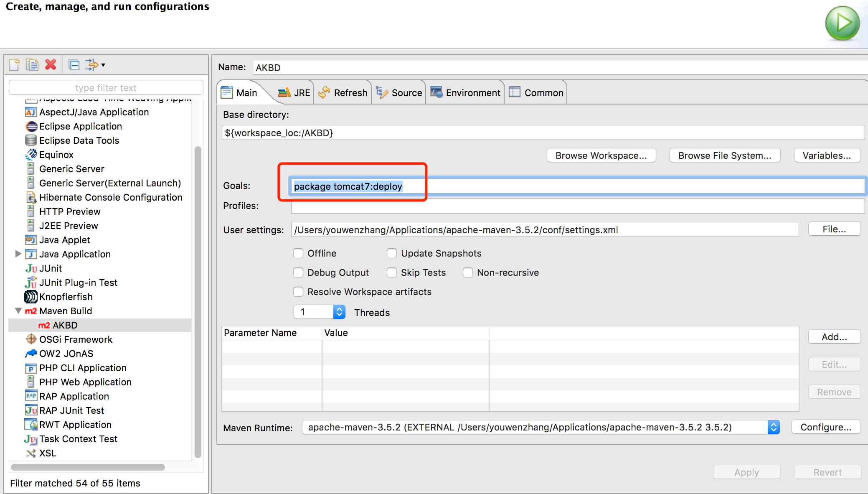Select the Knopflerfish configuration type
Viewport: 868px width, 494px height.
[x=66, y=297]
